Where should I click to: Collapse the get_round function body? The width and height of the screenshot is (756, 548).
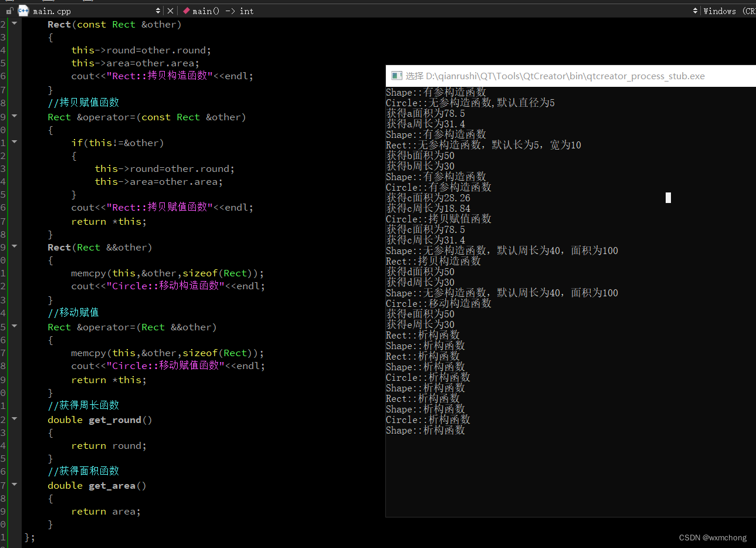14,420
